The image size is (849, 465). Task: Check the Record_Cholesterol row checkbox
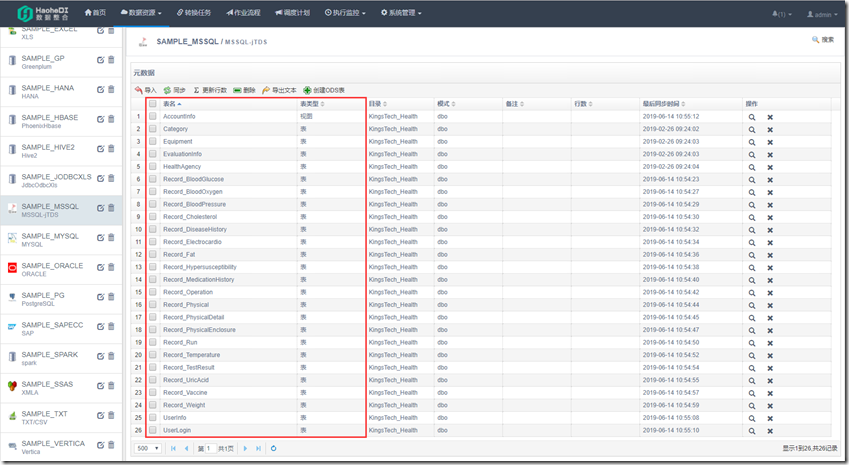click(153, 217)
